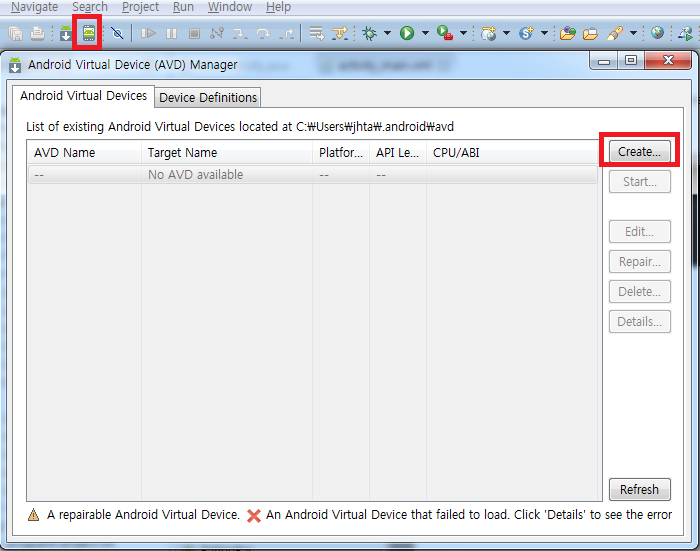Viewport: 700px width, 551px height.
Task: Open the Project menu
Action: (x=140, y=7)
